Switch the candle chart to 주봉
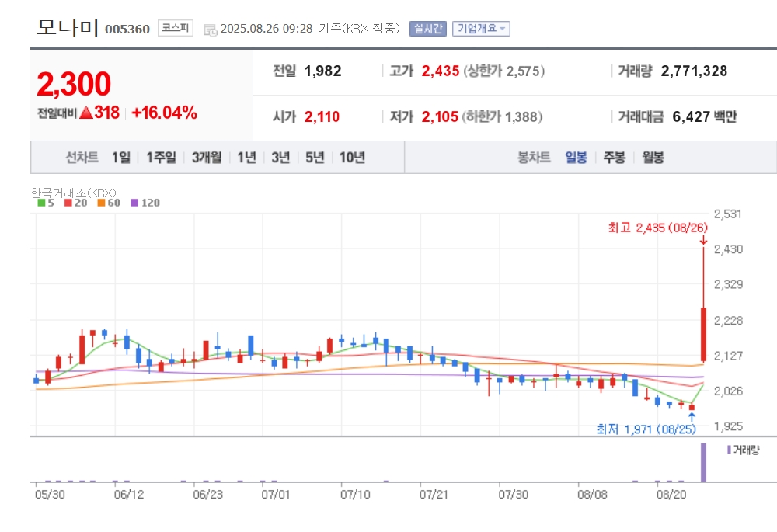 [614, 158]
